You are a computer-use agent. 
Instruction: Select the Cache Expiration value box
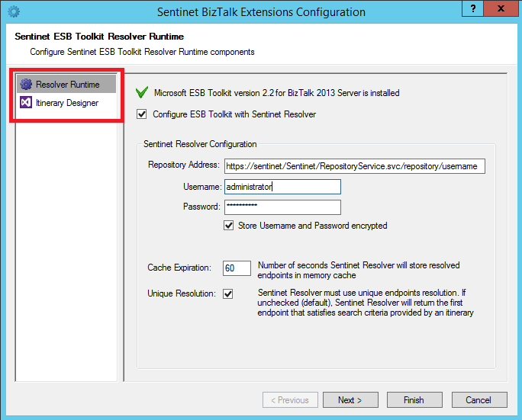(237, 268)
